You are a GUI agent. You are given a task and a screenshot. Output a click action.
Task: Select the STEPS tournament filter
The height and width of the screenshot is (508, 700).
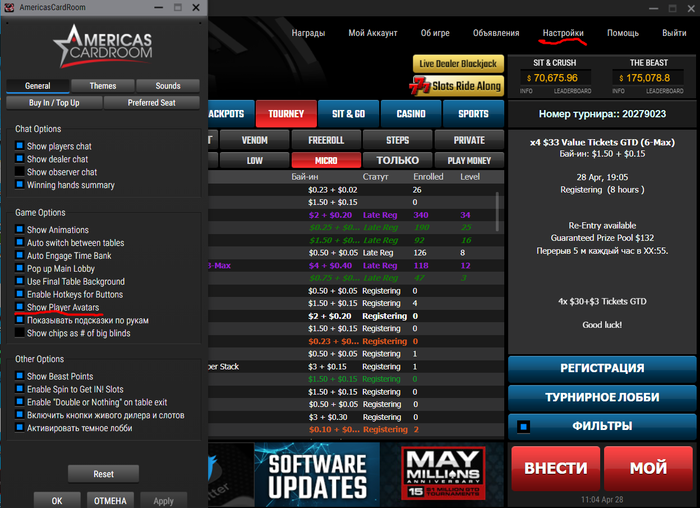397,140
